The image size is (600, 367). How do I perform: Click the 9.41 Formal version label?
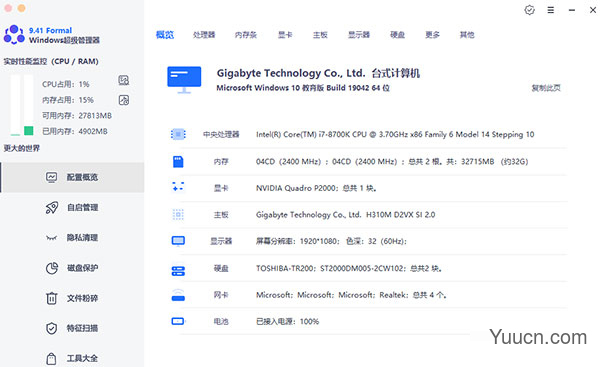pos(51,30)
